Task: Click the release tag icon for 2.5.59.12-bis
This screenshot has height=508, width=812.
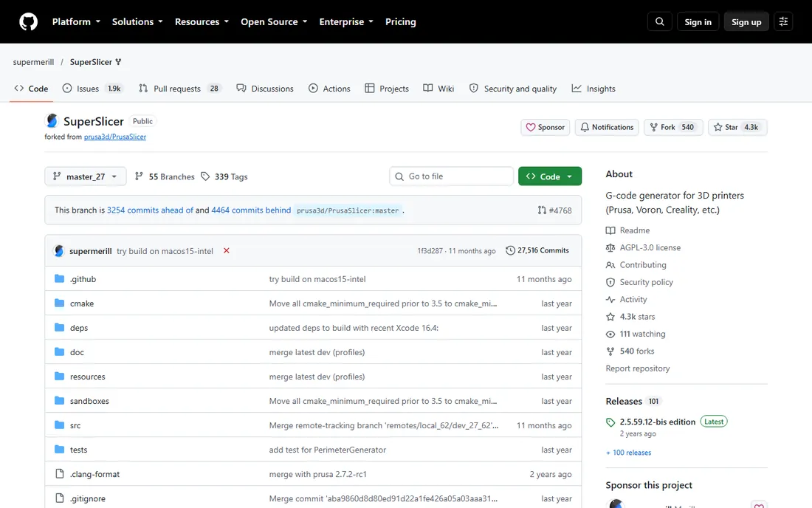Action: pos(610,422)
